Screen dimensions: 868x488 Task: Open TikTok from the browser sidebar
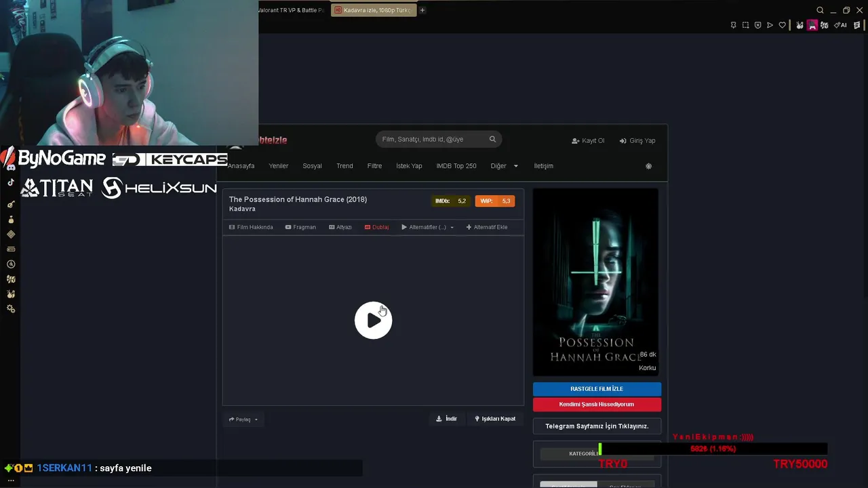point(11,182)
